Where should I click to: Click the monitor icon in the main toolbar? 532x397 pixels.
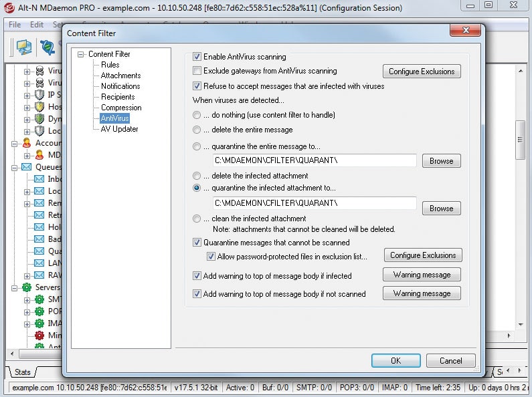tap(23, 47)
